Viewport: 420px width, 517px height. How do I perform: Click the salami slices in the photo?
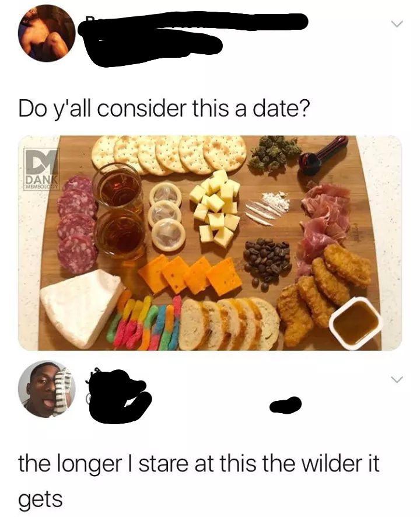click(77, 224)
